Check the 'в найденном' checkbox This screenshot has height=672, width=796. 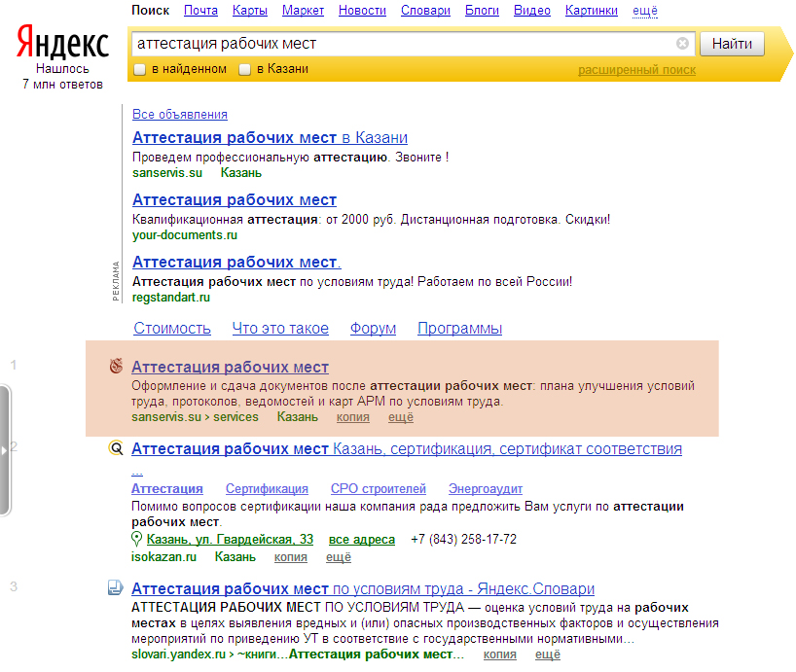click(x=139, y=69)
